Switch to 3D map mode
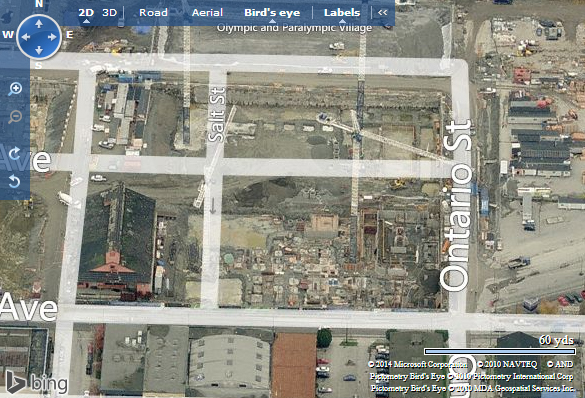 coord(110,13)
